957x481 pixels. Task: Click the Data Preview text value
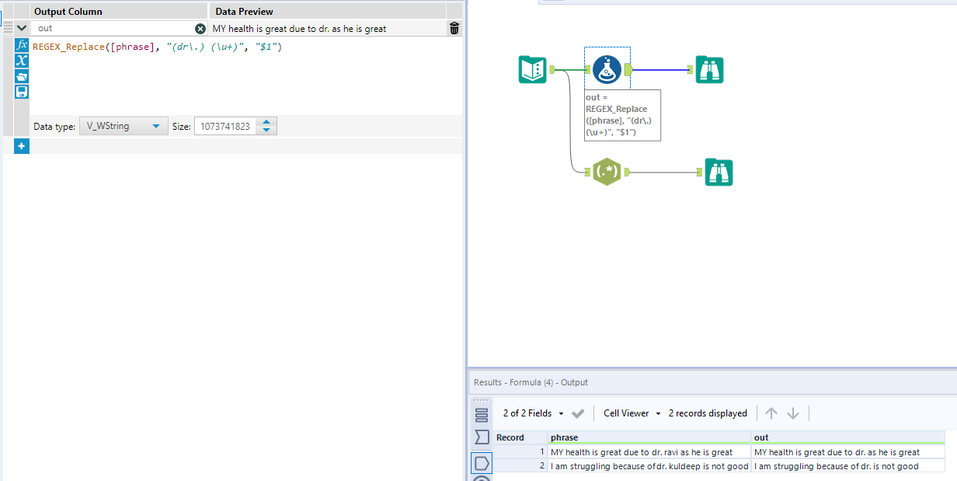tap(299, 29)
